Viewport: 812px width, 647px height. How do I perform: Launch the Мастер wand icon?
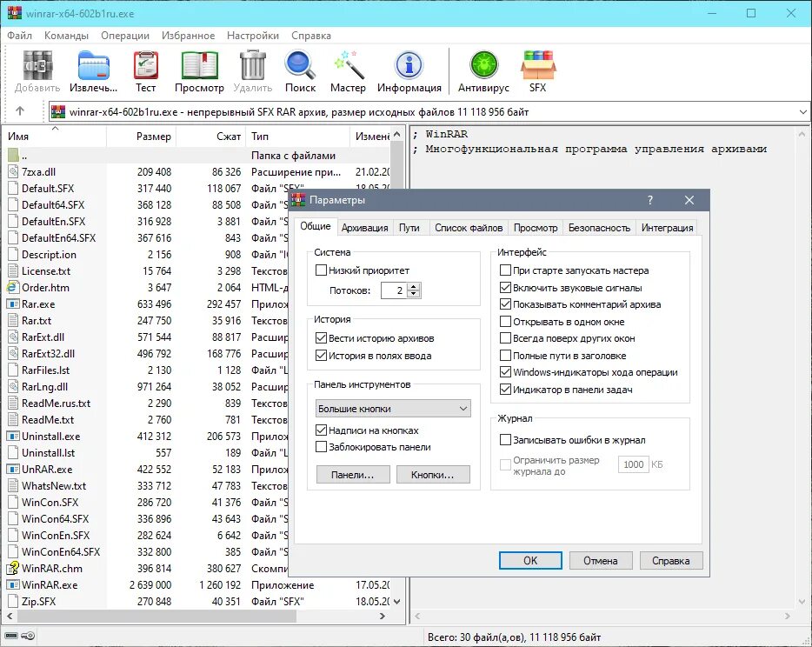348,65
